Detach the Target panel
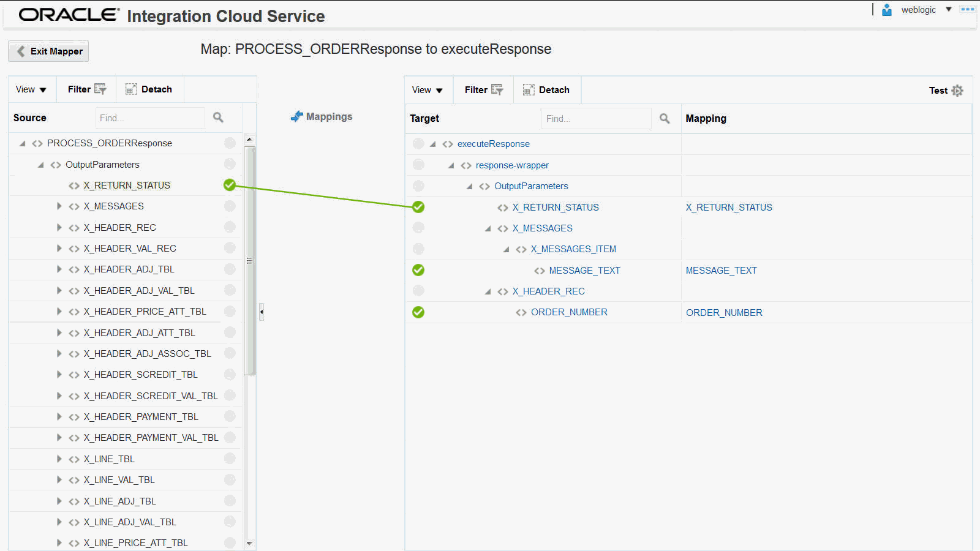This screenshot has height=551, width=980. [546, 90]
